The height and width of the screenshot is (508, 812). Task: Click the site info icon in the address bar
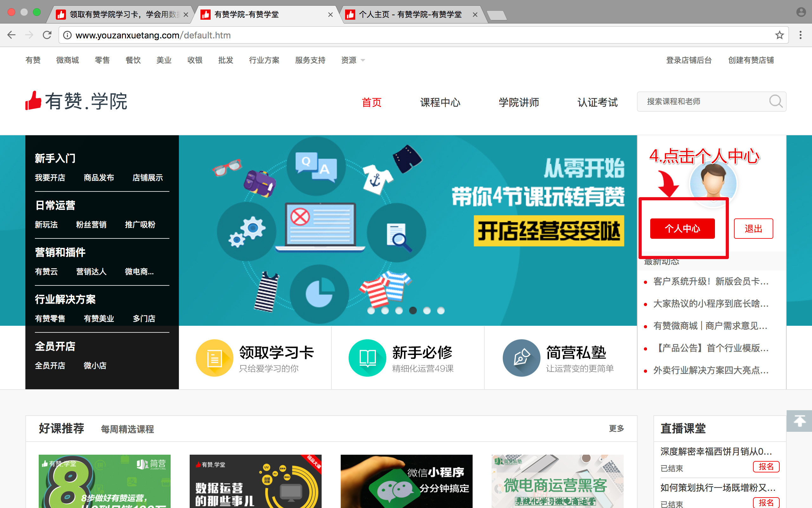point(68,35)
